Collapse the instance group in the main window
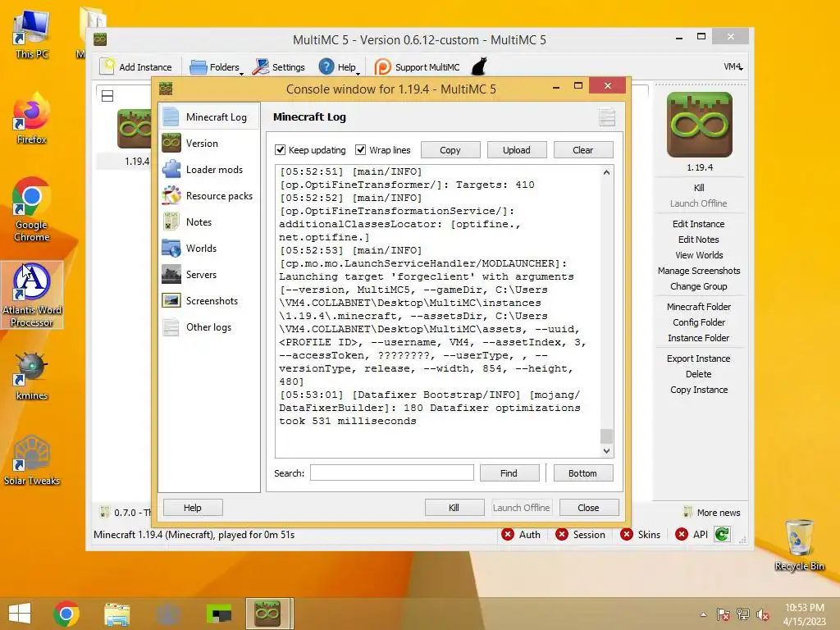Viewport: 840px width, 630px height. click(107, 96)
